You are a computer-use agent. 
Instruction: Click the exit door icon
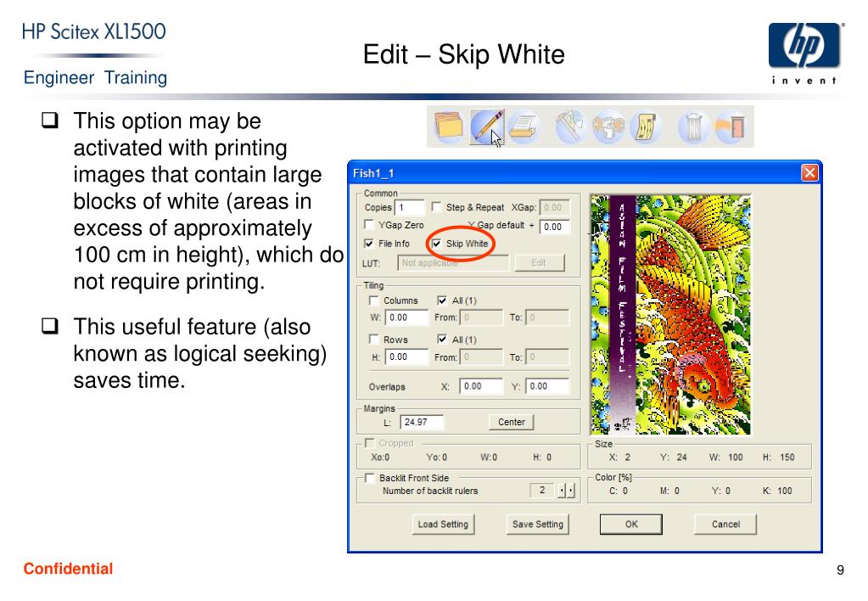[x=731, y=126]
